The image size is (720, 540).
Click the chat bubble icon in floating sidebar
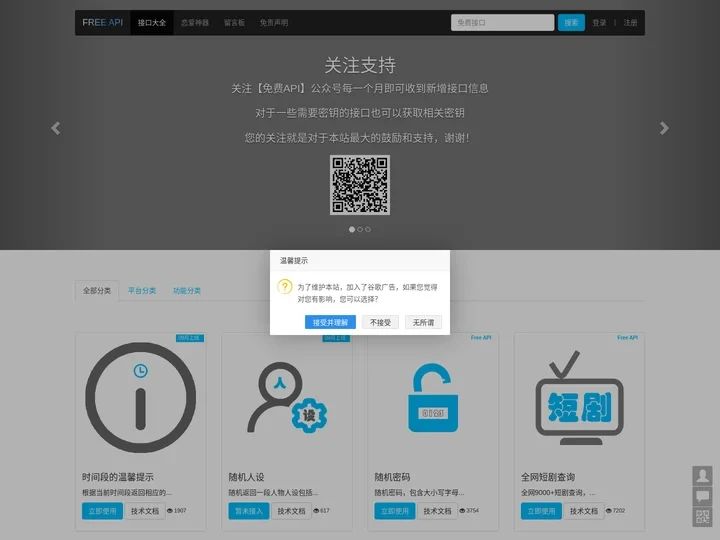[x=703, y=496]
